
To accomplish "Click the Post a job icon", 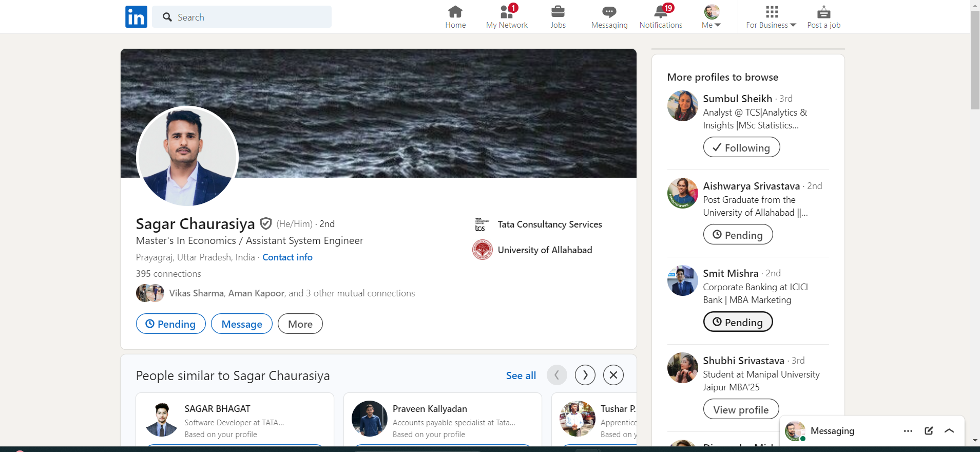I will pos(823,12).
